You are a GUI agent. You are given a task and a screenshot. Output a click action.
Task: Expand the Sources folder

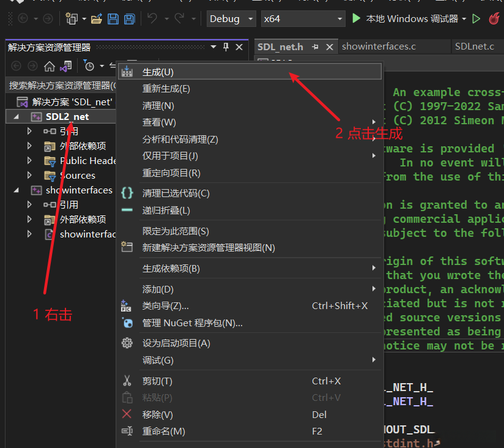[x=29, y=175]
